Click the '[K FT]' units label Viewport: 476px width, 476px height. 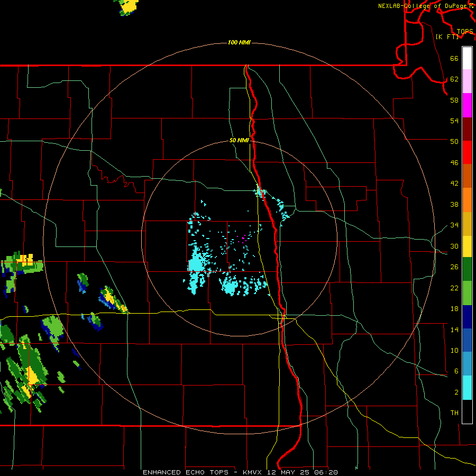click(447, 36)
